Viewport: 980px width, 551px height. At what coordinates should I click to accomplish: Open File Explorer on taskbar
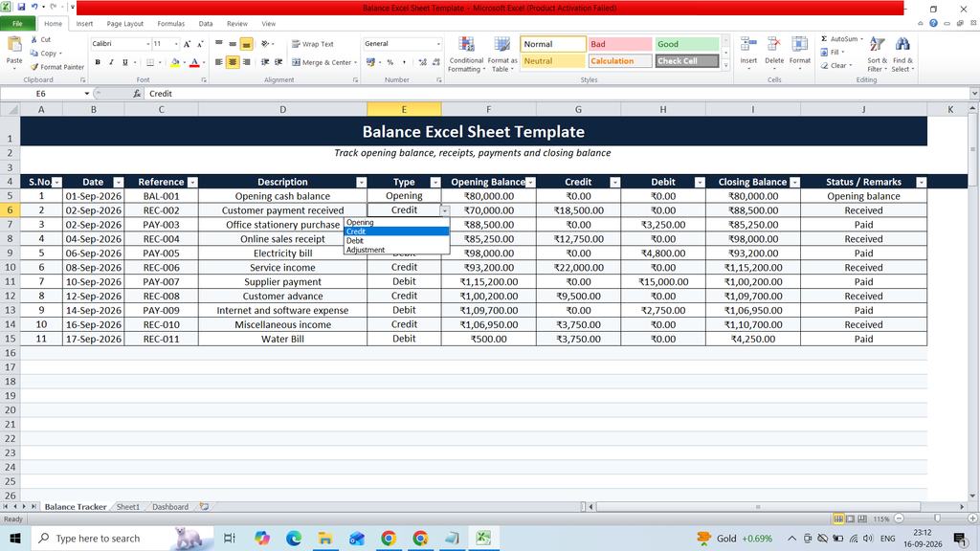pyautogui.click(x=325, y=538)
